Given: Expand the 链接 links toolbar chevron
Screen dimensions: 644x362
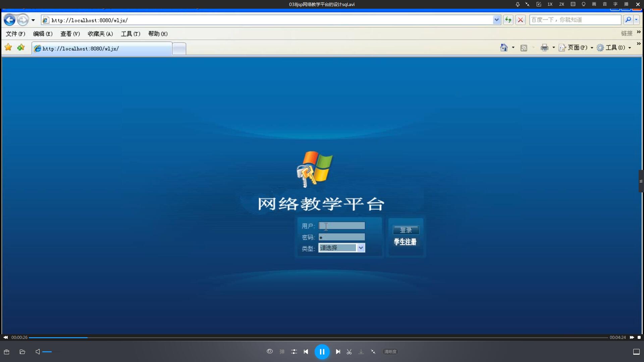Looking at the screenshot, I should pyautogui.click(x=639, y=32).
